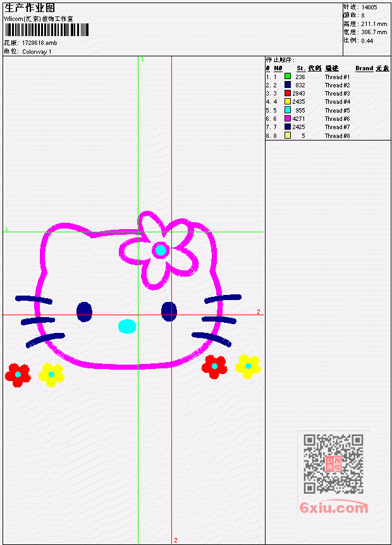Click stitch count 955 in thread list
The height and width of the screenshot is (545, 392).
pos(300,111)
